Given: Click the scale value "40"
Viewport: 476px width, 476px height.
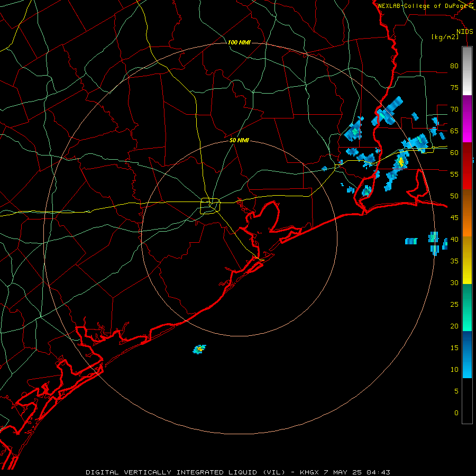Looking at the screenshot, I should pyautogui.click(x=454, y=239).
